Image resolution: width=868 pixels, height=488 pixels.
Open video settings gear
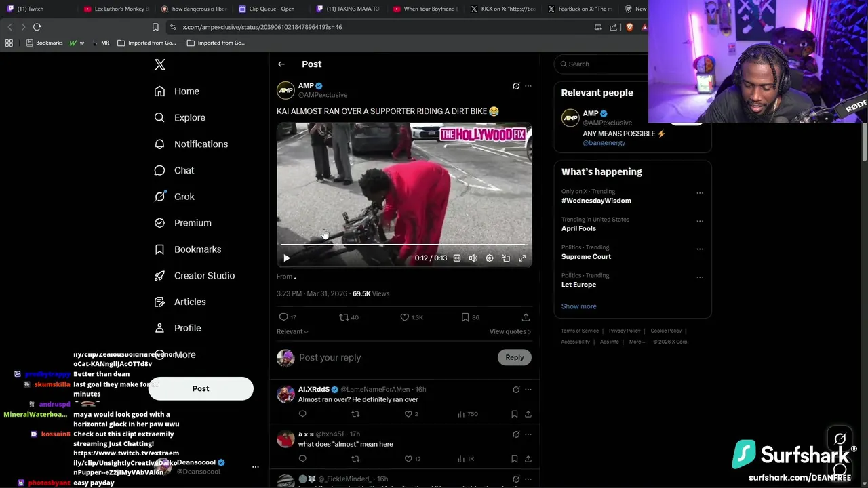click(x=490, y=258)
